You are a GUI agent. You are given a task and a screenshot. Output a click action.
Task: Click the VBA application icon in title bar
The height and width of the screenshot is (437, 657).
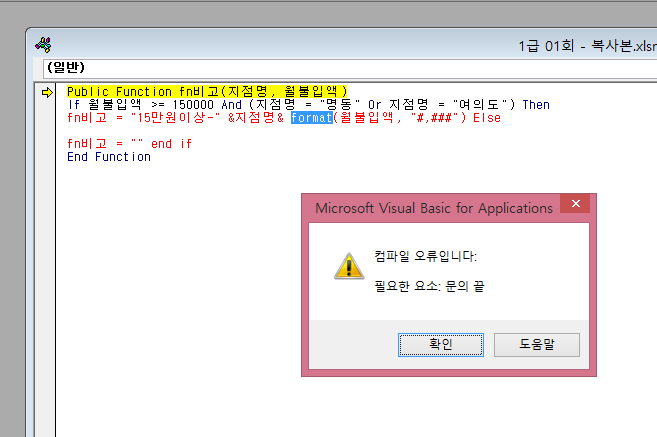coord(44,45)
